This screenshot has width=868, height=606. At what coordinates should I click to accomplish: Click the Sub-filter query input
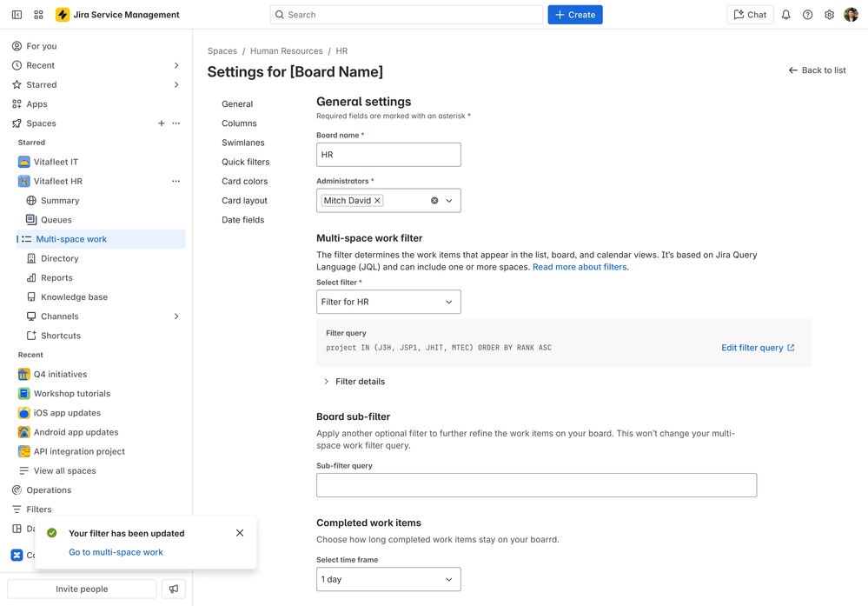[536, 485]
